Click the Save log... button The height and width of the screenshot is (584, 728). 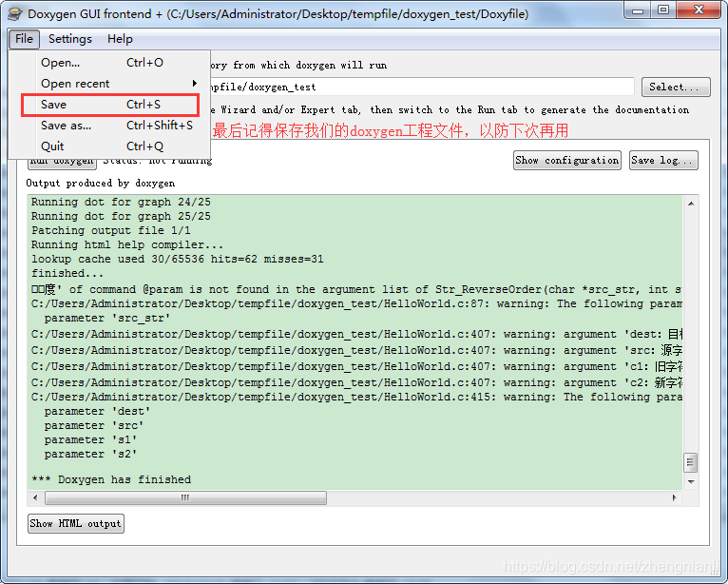tap(663, 161)
